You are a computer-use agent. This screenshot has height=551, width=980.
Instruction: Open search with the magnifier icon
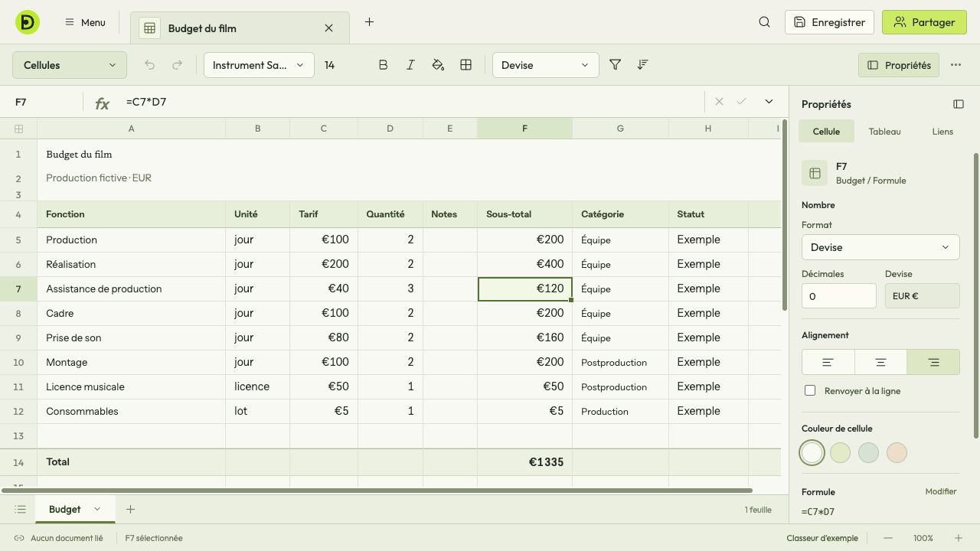(764, 22)
